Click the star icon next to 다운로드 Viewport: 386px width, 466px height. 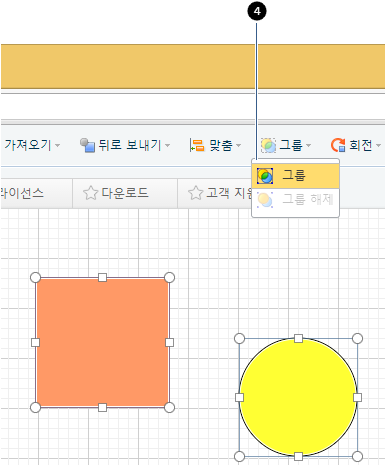pos(90,193)
